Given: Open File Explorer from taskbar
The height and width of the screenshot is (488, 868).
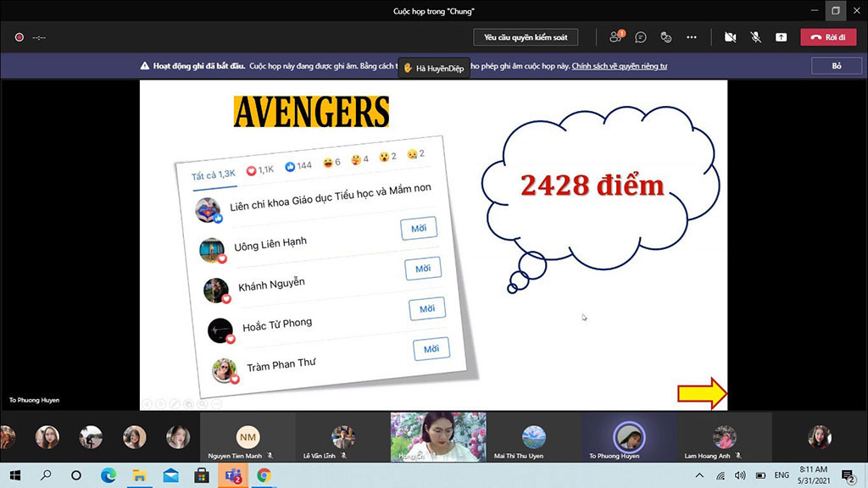Looking at the screenshot, I should pyautogui.click(x=140, y=475).
